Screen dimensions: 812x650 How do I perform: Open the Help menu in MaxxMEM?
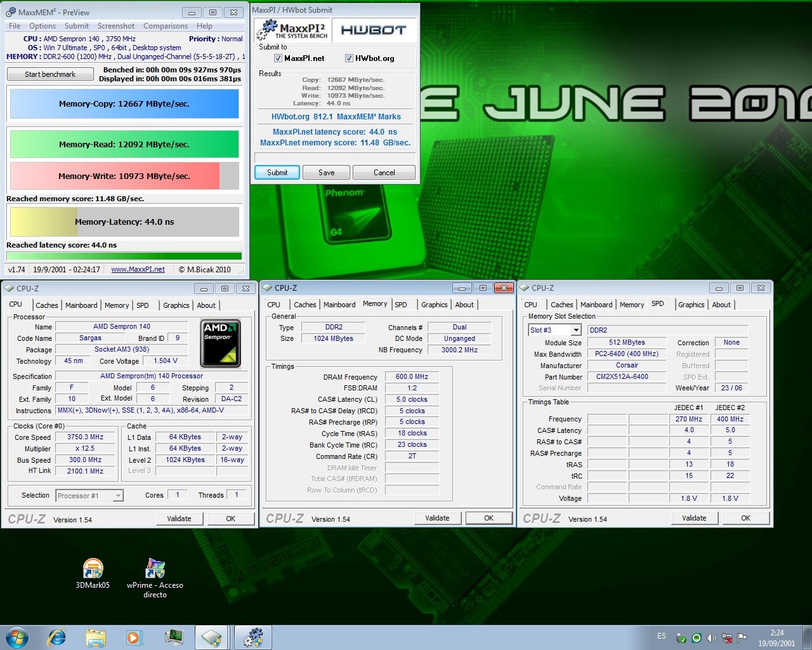pyautogui.click(x=204, y=26)
